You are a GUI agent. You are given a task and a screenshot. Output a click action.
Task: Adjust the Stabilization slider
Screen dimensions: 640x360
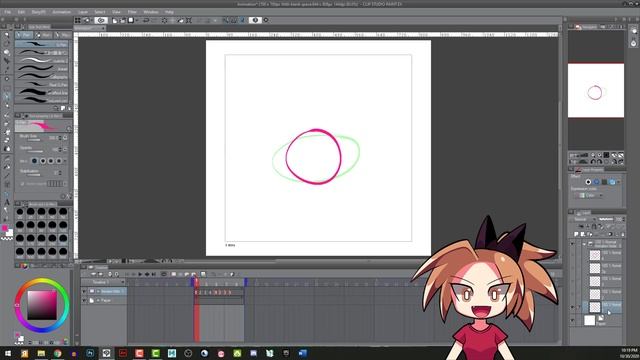coord(34,175)
